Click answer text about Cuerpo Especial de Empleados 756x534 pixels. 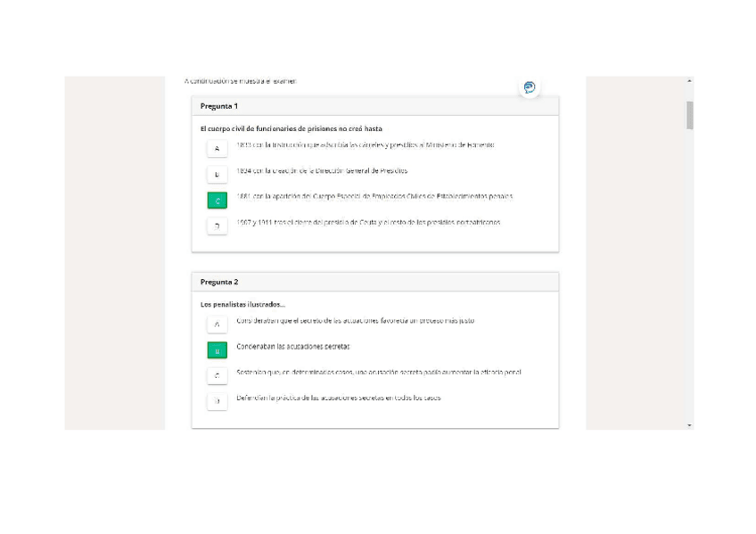[374, 195]
